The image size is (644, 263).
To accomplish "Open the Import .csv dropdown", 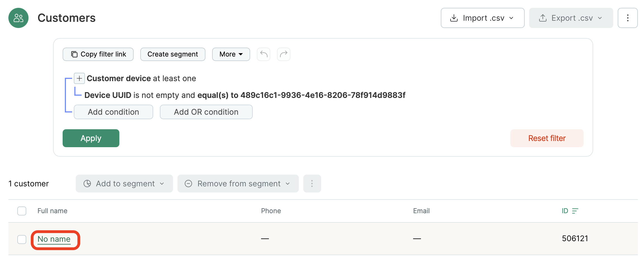I will tap(482, 18).
